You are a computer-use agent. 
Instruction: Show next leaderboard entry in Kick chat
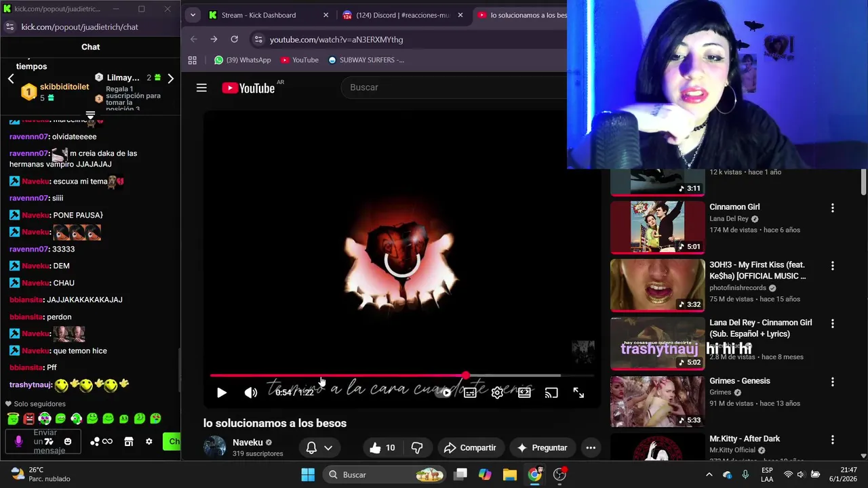[170, 79]
